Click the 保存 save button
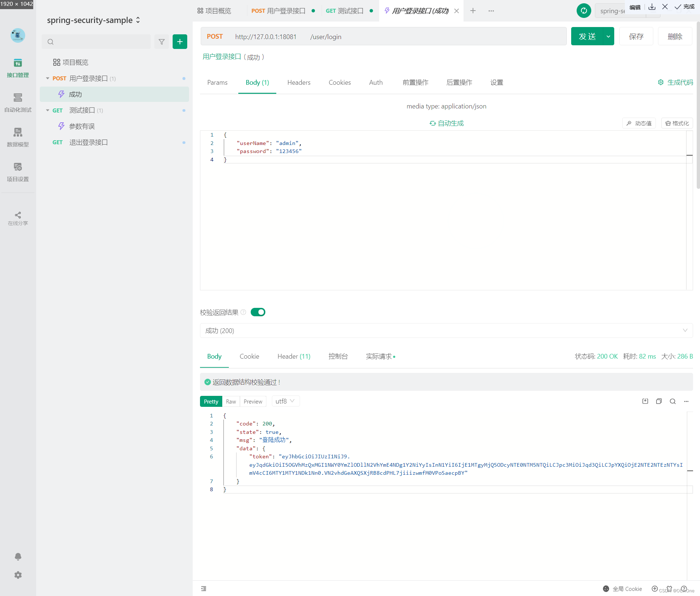700x596 pixels. [636, 37]
